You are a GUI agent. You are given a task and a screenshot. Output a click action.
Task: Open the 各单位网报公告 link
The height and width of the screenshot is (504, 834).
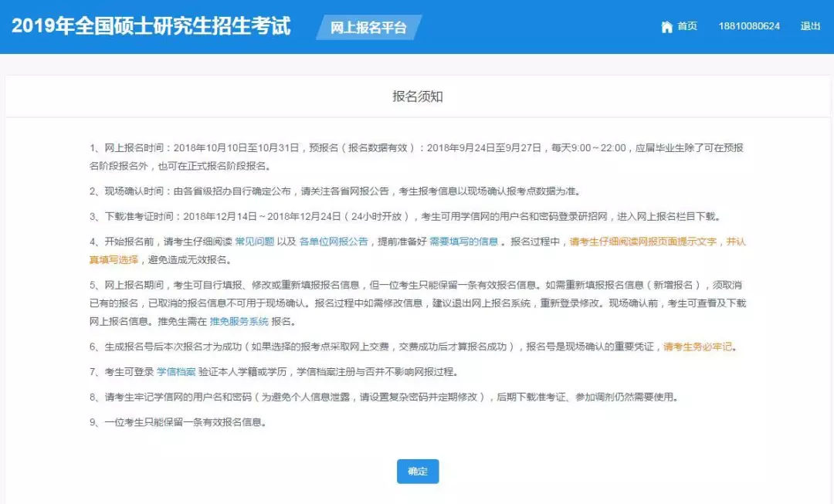[x=334, y=242]
